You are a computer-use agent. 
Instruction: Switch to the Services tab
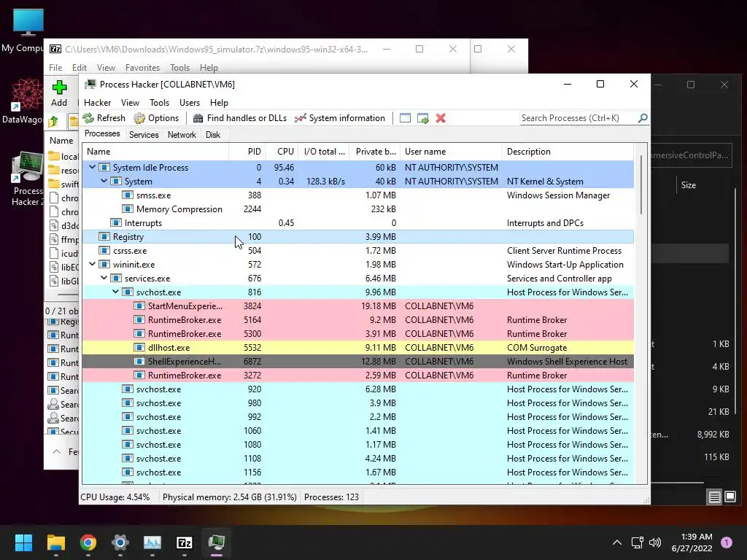(x=144, y=135)
